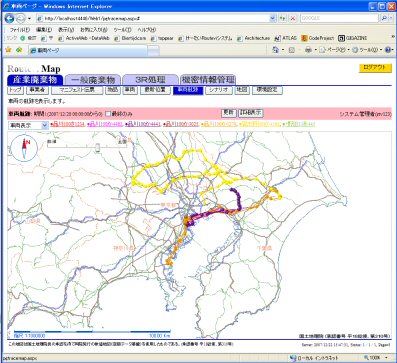Switch to the 一般廃棄物 tab

tap(93, 80)
